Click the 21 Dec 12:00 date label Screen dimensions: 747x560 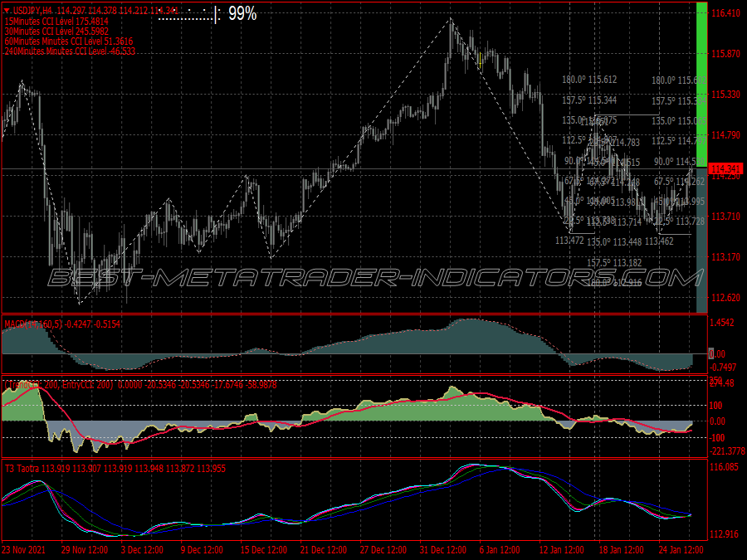(324, 549)
